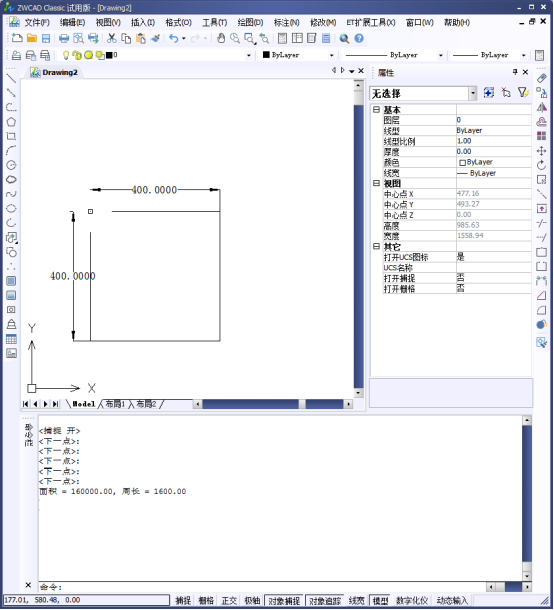The height and width of the screenshot is (610, 554).
Task: Select the Revision Cloud tool
Action: click(x=11, y=180)
